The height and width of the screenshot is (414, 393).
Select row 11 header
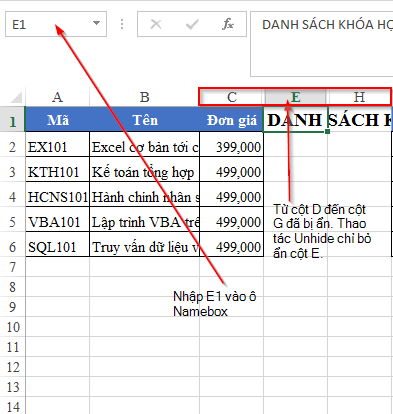pos(13,347)
